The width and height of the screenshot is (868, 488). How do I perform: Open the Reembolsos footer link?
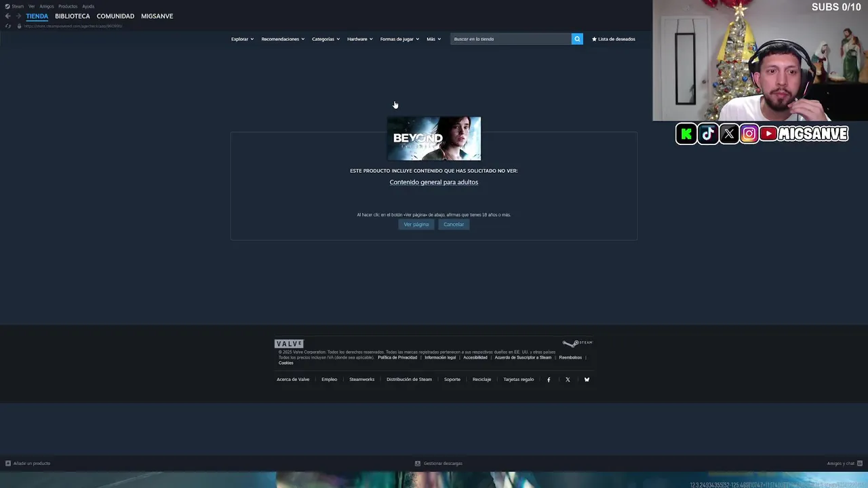(x=570, y=357)
